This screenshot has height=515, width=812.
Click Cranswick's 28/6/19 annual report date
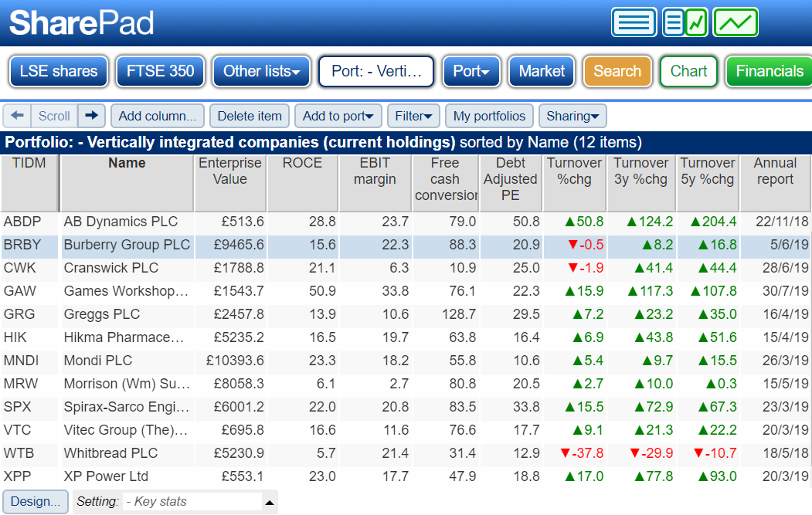[x=785, y=268]
